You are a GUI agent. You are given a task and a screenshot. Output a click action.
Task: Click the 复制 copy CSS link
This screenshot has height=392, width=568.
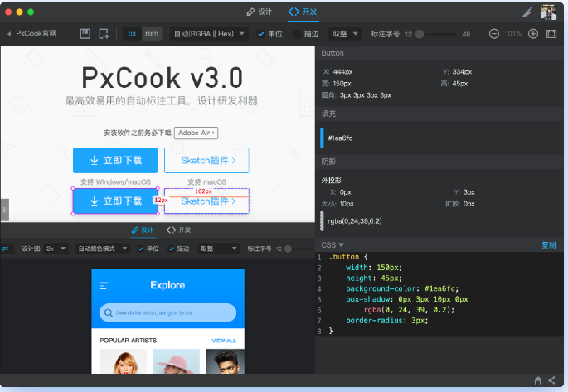[x=548, y=245]
